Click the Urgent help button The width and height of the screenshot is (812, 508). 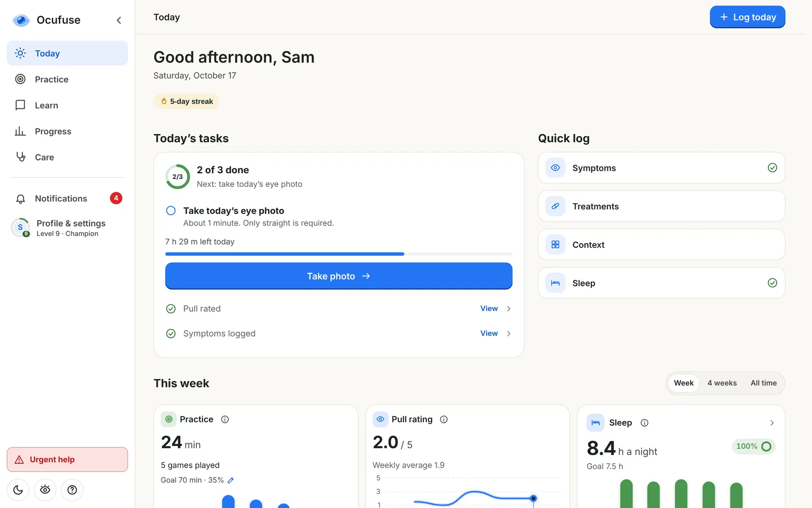(67, 459)
